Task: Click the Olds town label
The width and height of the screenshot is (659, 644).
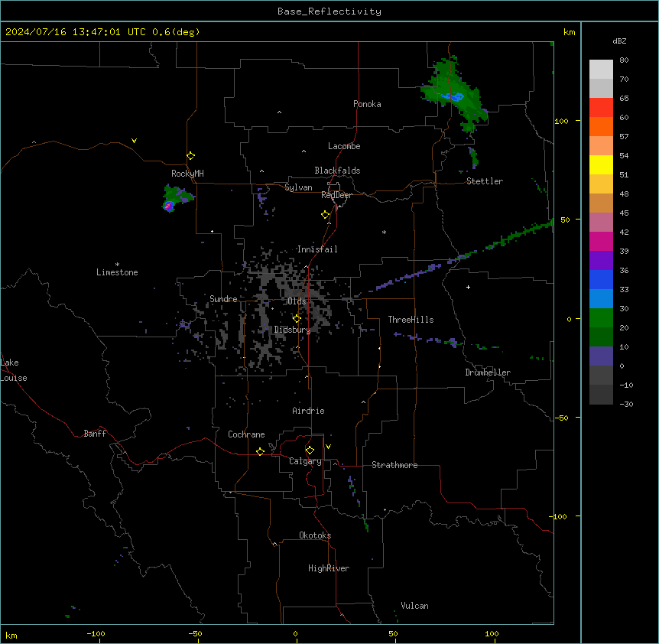Action: [297, 301]
